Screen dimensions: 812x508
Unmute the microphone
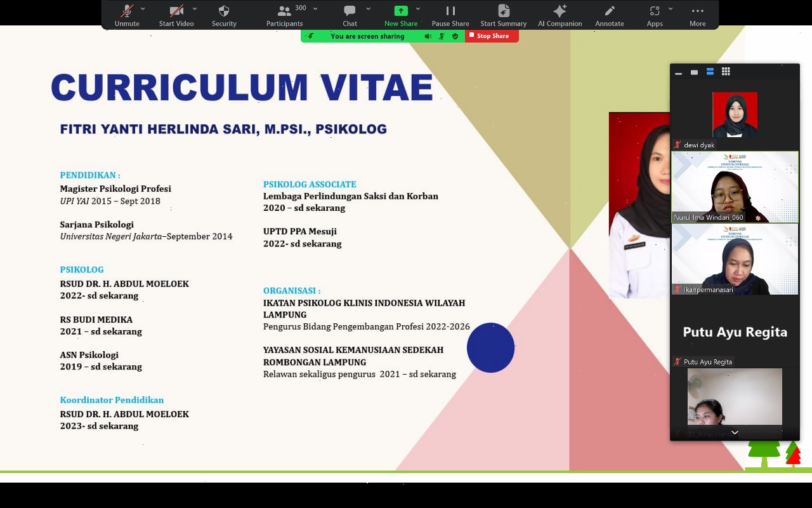[127, 15]
